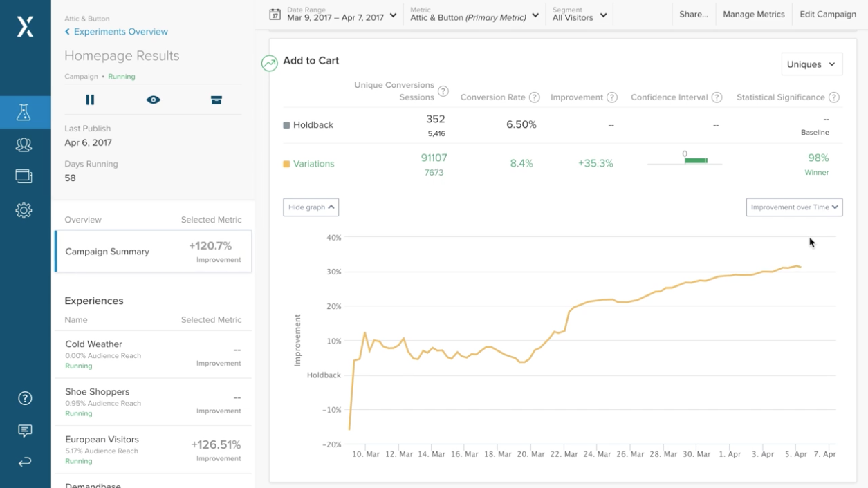Image resolution: width=868 pixels, height=488 pixels.
Task: Select Edit Campaign in the top bar
Action: (x=828, y=14)
